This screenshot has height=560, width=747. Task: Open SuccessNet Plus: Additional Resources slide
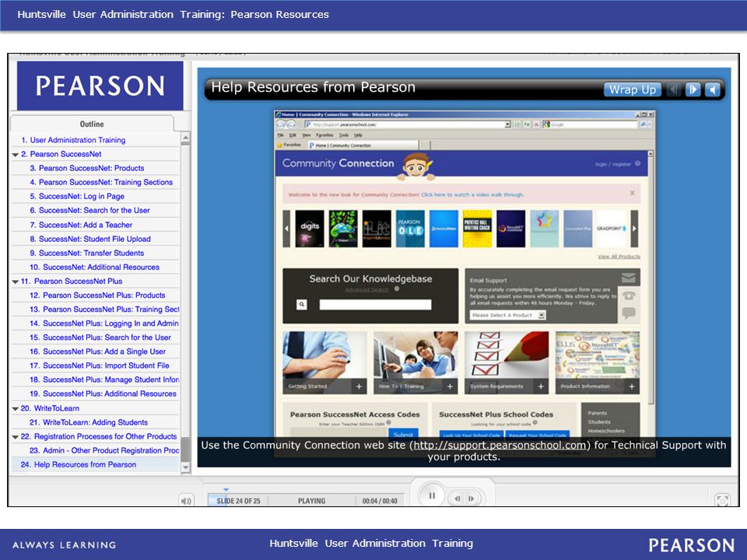click(103, 394)
